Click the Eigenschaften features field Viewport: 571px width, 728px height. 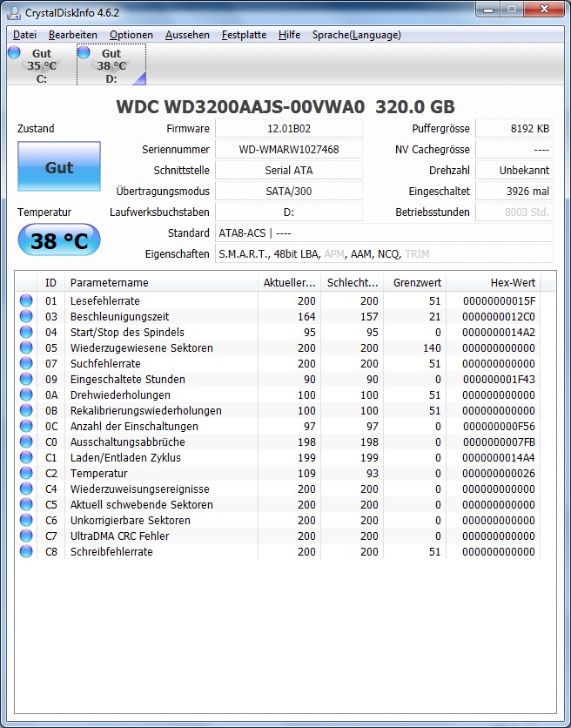coord(385,254)
